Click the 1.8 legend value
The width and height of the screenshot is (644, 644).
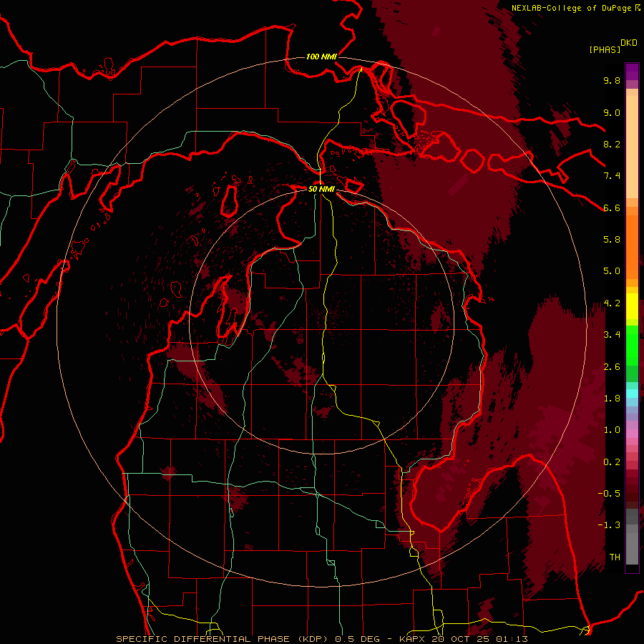tap(612, 399)
